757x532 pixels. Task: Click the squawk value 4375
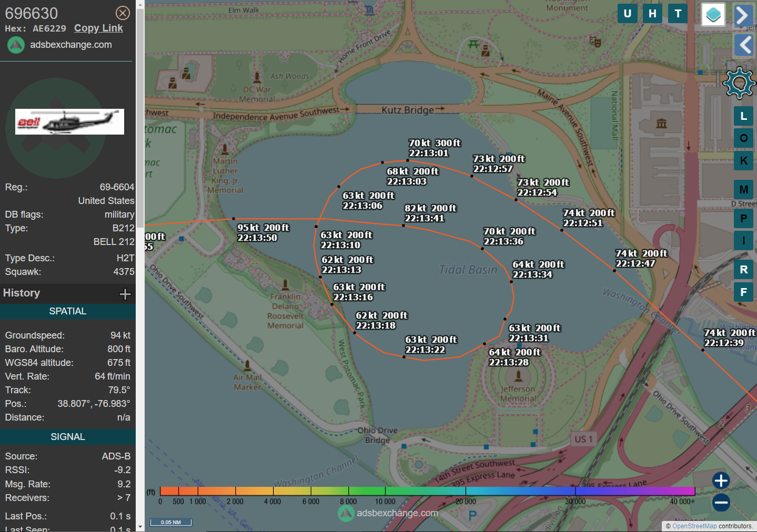(x=124, y=272)
